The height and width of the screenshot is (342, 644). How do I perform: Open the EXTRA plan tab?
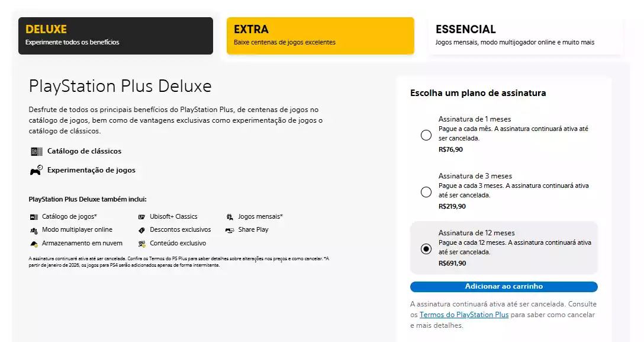coord(320,36)
